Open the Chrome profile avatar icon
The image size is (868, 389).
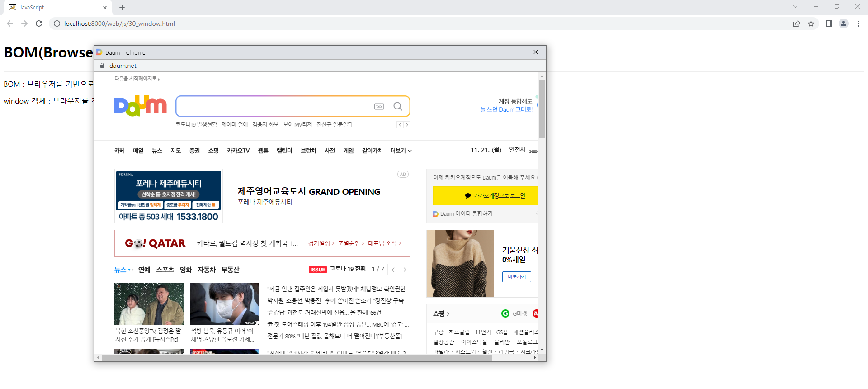[844, 24]
